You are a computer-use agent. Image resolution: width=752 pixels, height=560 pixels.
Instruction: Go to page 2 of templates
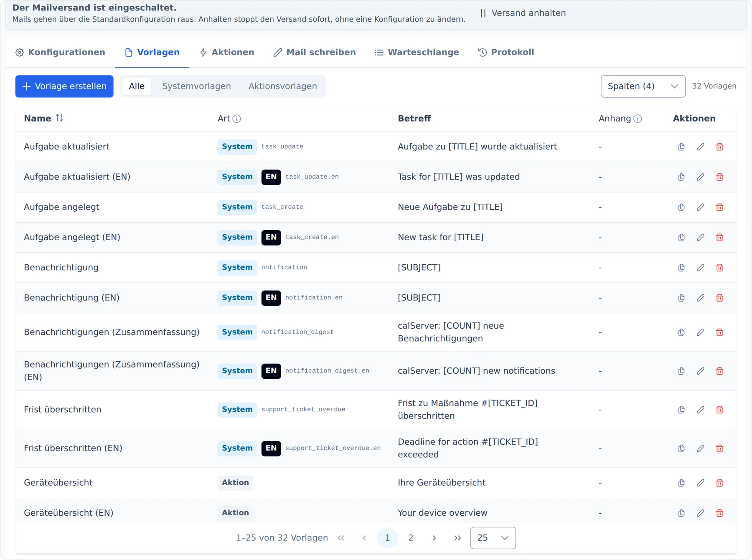click(x=411, y=538)
